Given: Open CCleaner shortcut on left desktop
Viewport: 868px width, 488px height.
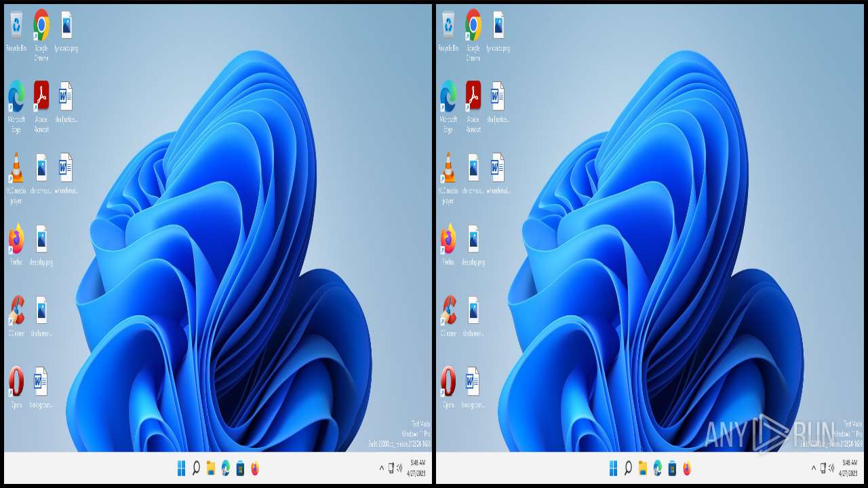Looking at the screenshot, I should [16, 316].
